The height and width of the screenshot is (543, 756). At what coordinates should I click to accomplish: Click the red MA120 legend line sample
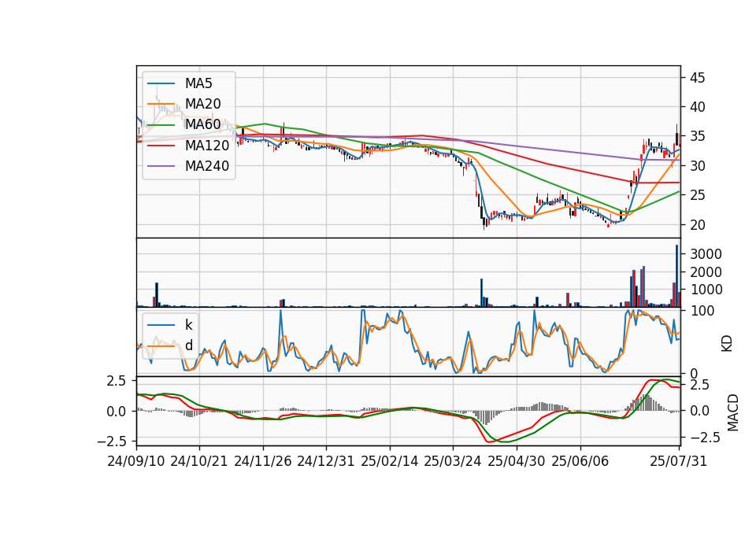pyautogui.click(x=161, y=145)
